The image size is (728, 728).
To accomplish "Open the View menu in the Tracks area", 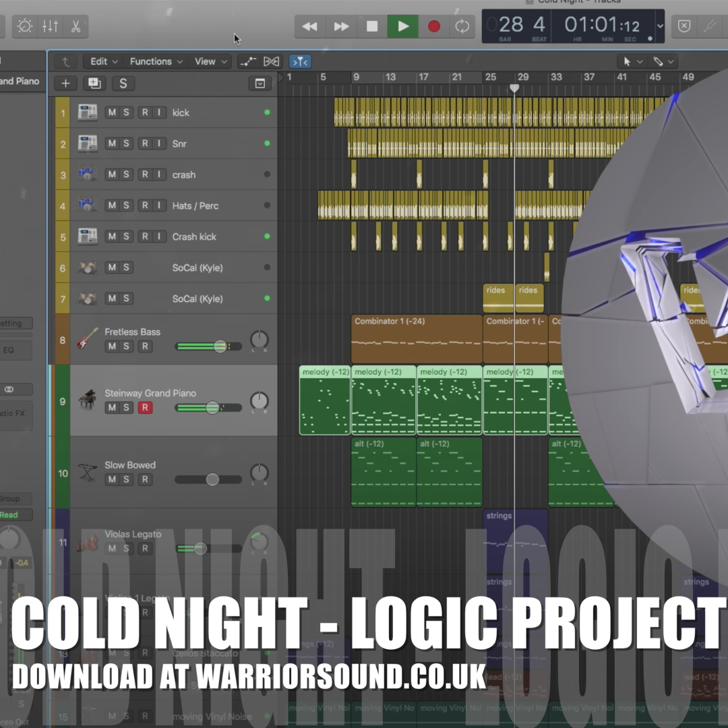I will [211, 62].
